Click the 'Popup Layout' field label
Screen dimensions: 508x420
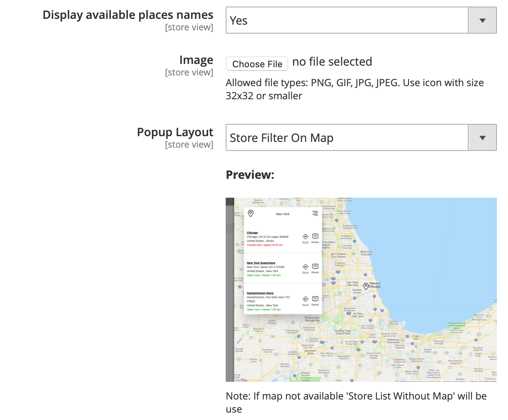point(175,132)
